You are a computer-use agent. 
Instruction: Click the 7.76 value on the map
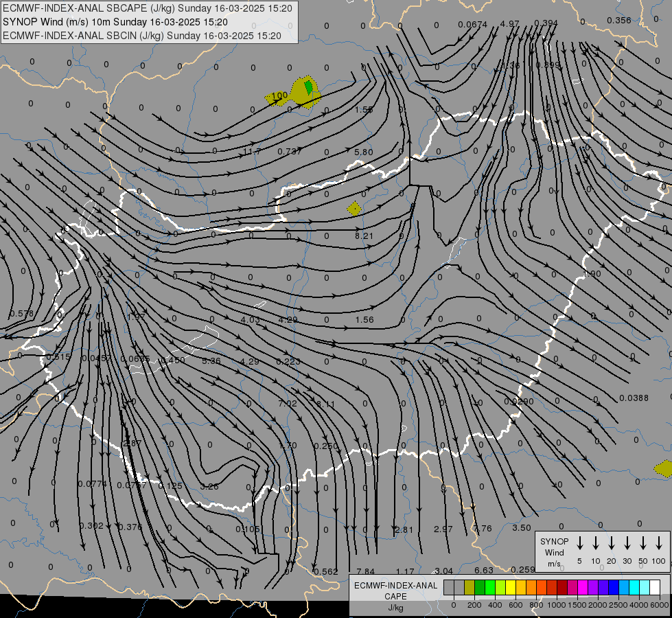click(483, 528)
